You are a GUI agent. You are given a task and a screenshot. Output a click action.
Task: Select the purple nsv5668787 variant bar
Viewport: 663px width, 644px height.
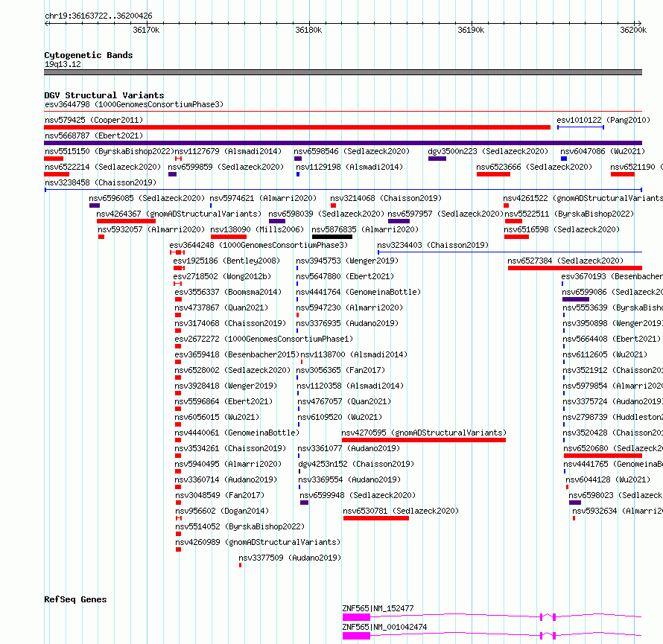coord(343,143)
